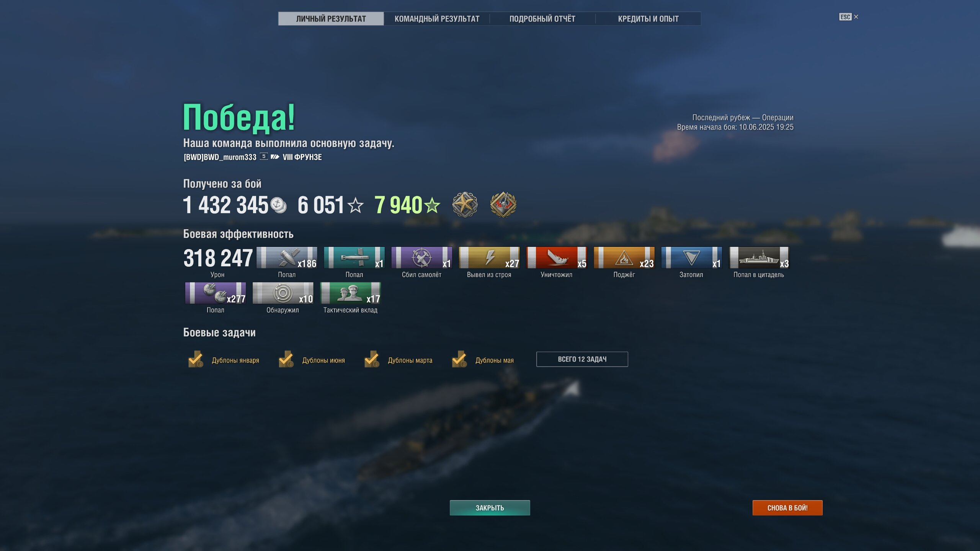Image resolution: width=980 pixels, height=551 pixels.
Task: Select the spotted ribbon x10
Action: coord(283,293)
